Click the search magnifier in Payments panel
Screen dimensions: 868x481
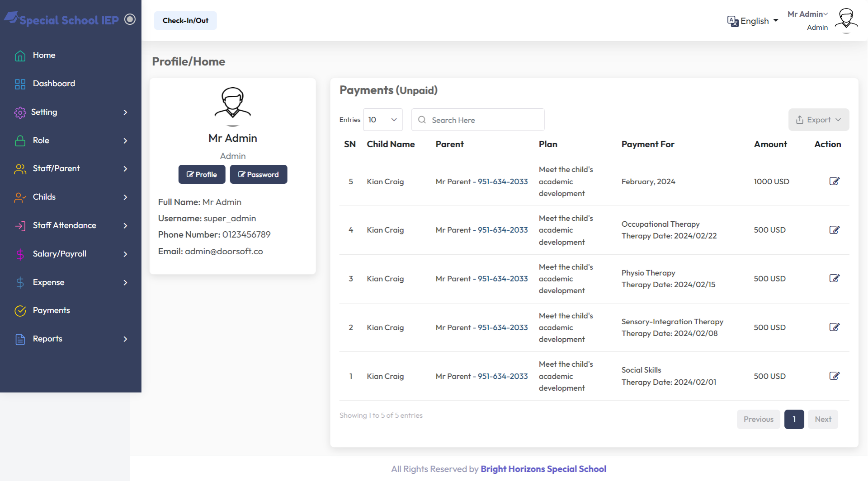tap(422, 120)
